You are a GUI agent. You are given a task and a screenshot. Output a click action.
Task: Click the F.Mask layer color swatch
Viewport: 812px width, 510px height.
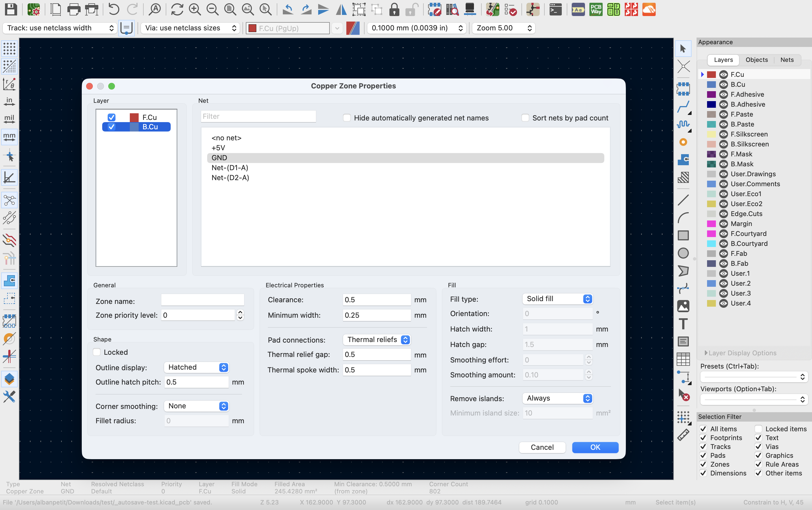711,154
